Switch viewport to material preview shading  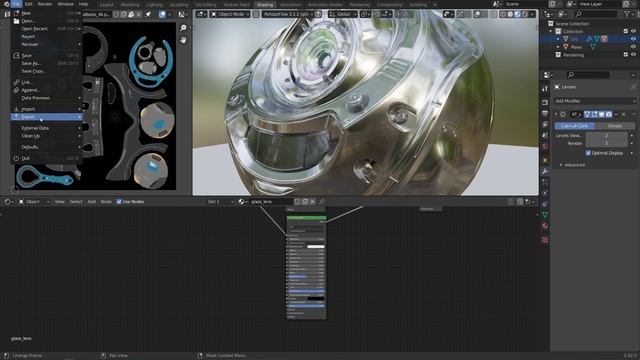pyautogui.click(x=517, y=14)
